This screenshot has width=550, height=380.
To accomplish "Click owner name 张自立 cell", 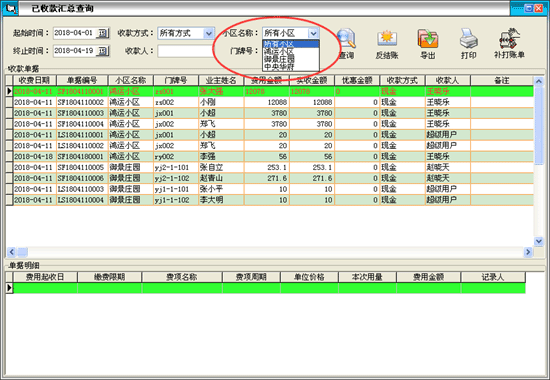I will pos(221,167).
